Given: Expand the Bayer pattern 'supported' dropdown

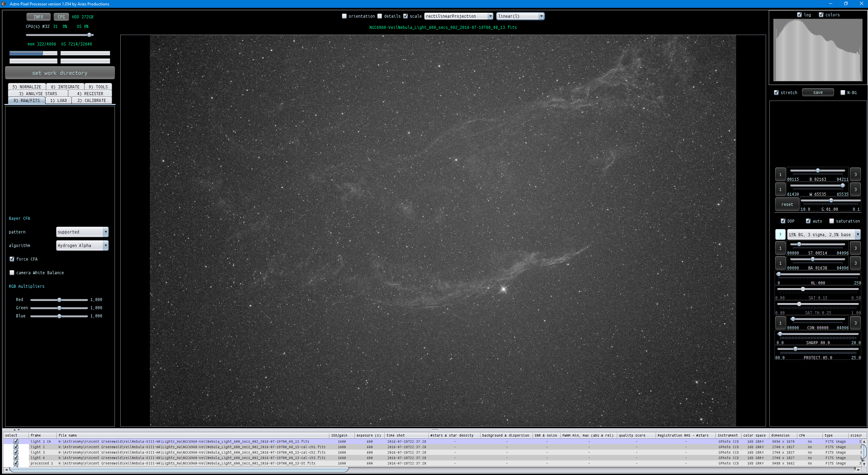Looking at the screenshot, I should (82, 232).
